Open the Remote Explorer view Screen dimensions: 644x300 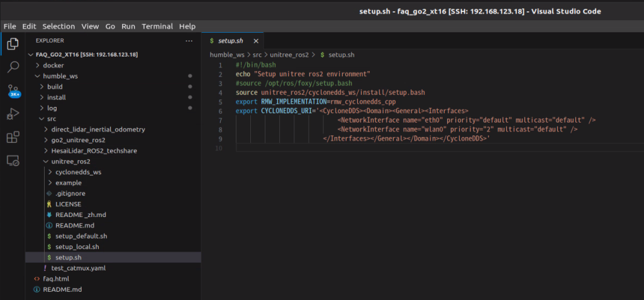tap(13, 160)
